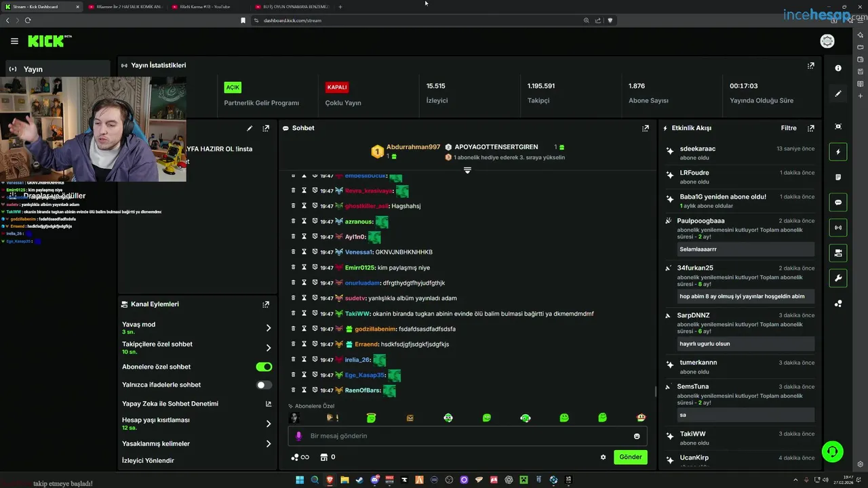The height and width of the screenshot is (488, 868).
Task: Pop out the stream info panel
Action: click(266, 128)
